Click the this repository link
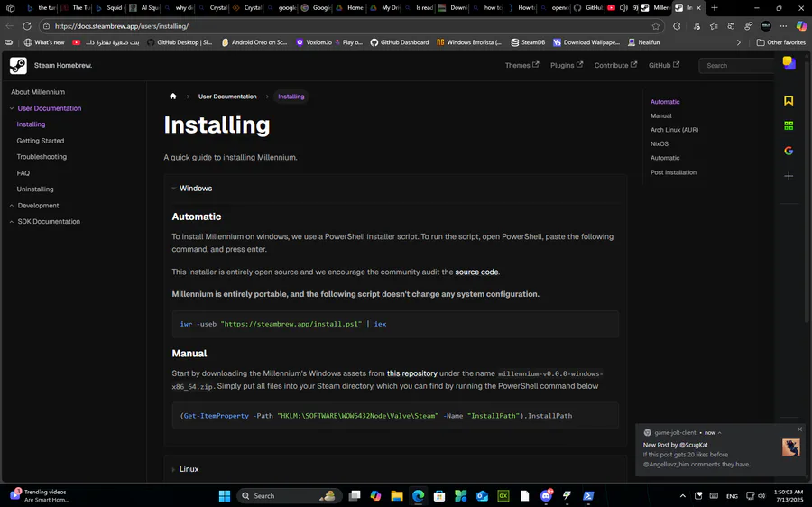The image size is (812, 507). point(412,373)
